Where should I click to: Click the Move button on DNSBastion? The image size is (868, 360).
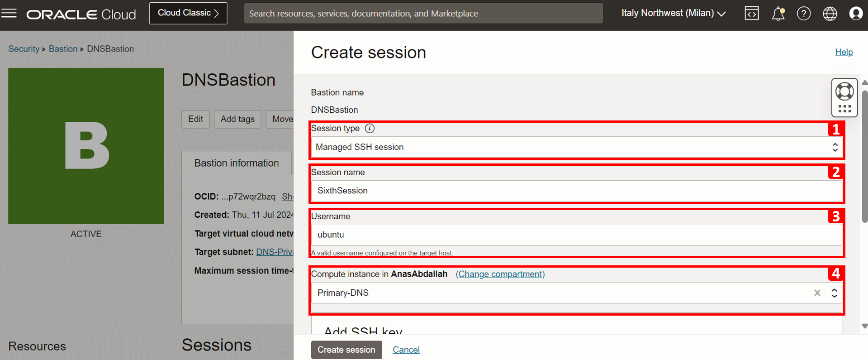(x=280, y=119)
